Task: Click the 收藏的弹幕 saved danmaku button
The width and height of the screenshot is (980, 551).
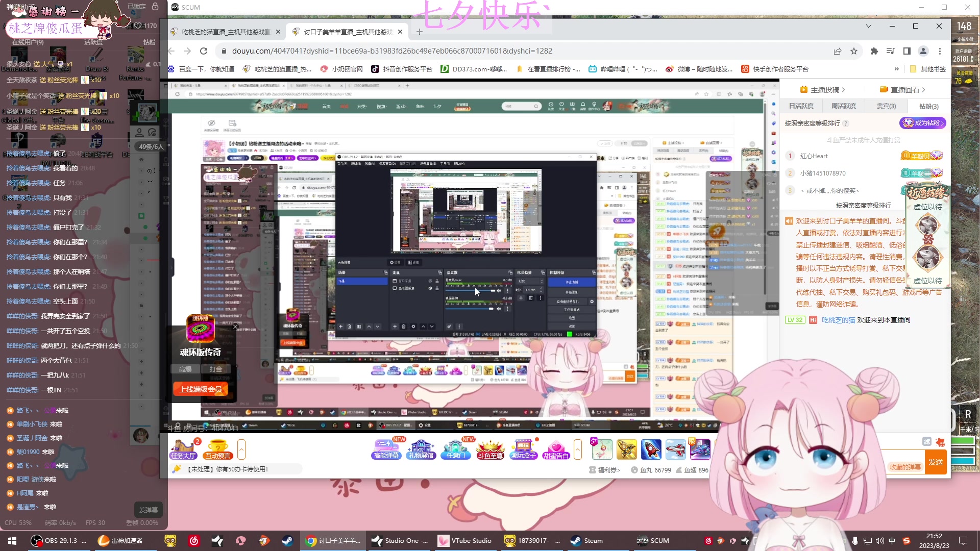Action: (905, 467)
